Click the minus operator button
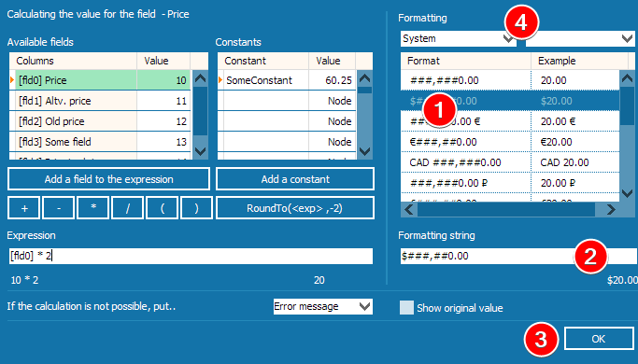638x364 pixels. pyautogui.click(x=59, y=208)
